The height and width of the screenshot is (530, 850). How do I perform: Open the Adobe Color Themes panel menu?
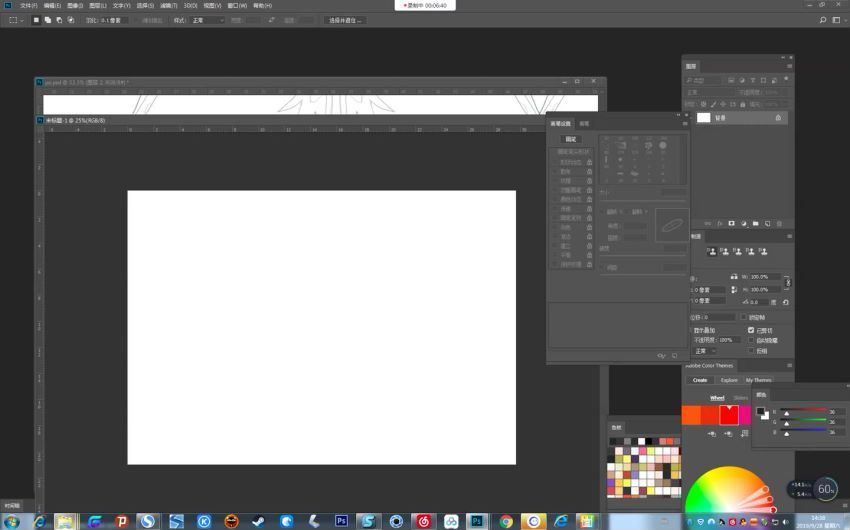point(789,366)
